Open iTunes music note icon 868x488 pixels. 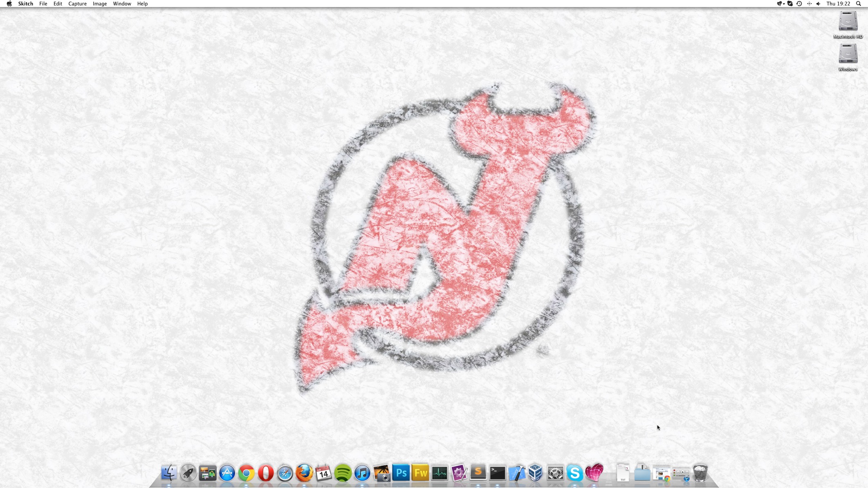[362, 473]
